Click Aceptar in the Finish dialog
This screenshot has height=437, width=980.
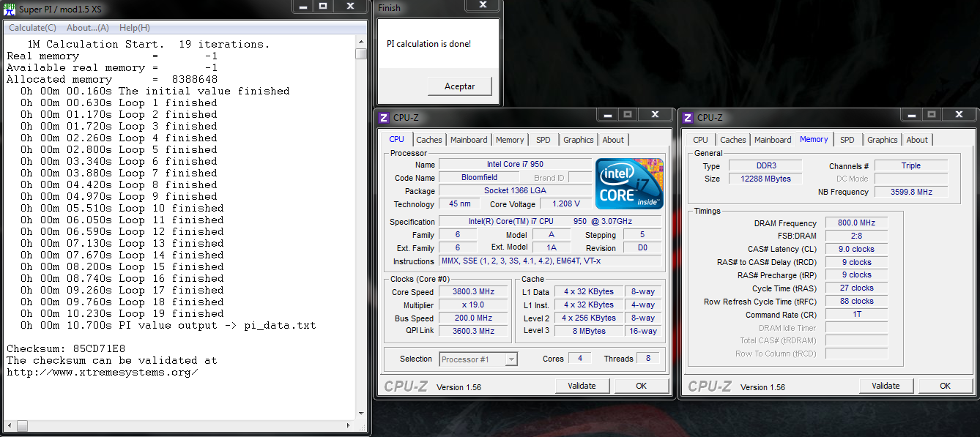point(459,86)
